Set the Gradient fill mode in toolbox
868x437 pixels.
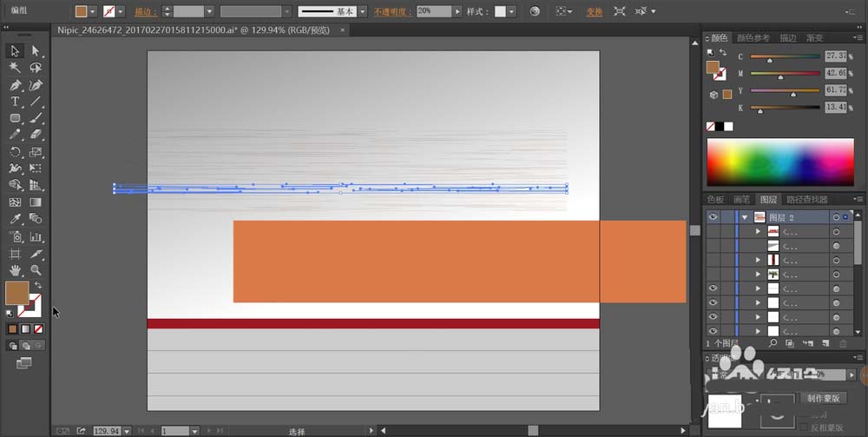25,329
